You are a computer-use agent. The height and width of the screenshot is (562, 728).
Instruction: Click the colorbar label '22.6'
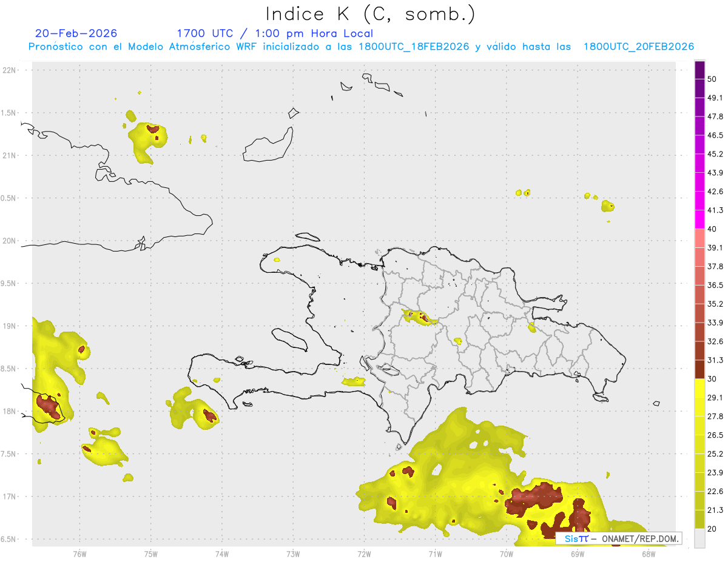(715, 491)
